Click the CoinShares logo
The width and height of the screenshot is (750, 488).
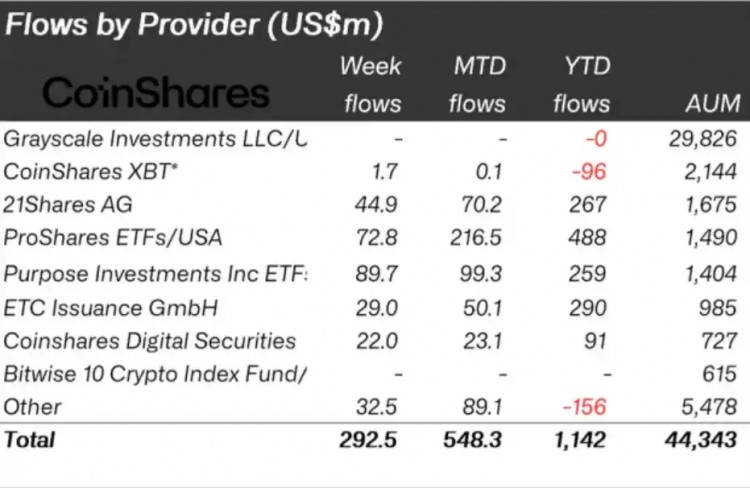tap(156, 92)
